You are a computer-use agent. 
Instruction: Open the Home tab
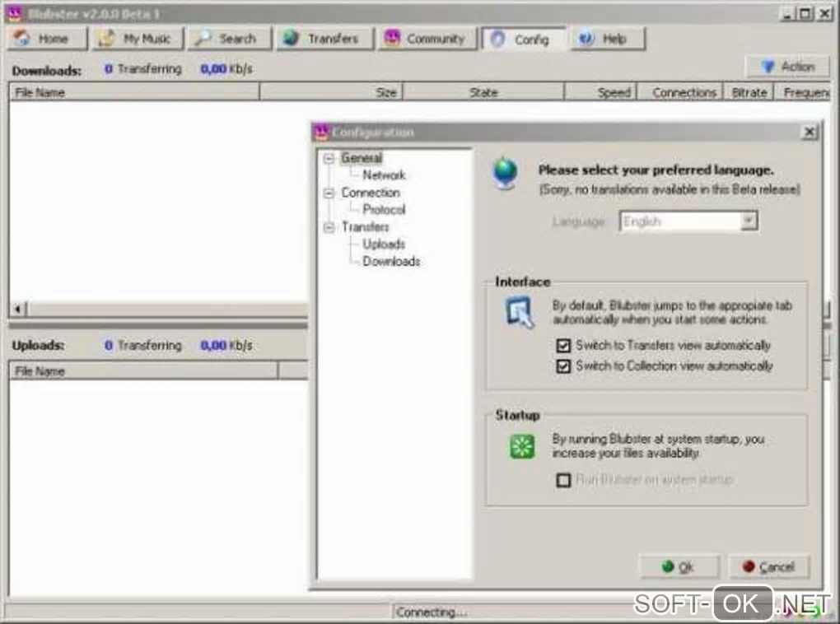(x=47, y=39)
